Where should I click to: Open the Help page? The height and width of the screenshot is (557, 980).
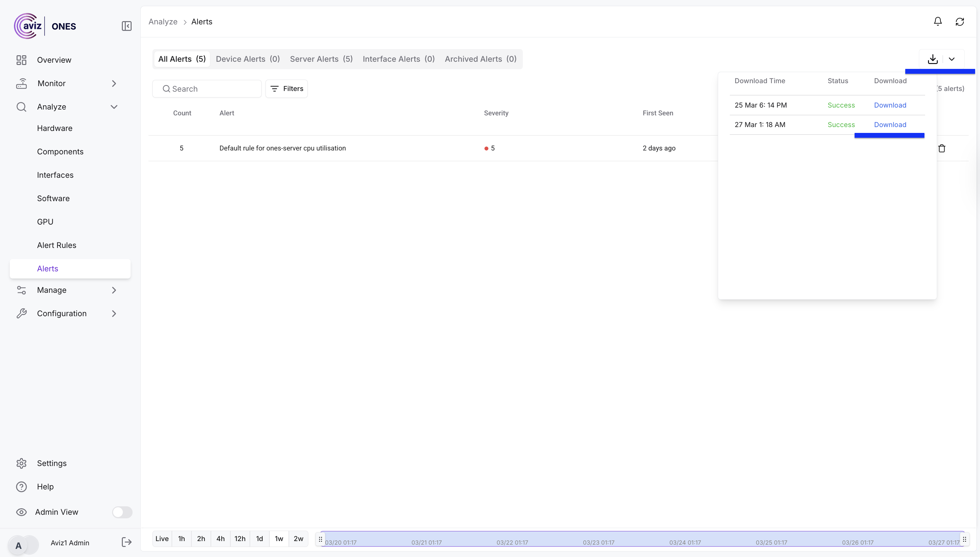pos(45,486)
